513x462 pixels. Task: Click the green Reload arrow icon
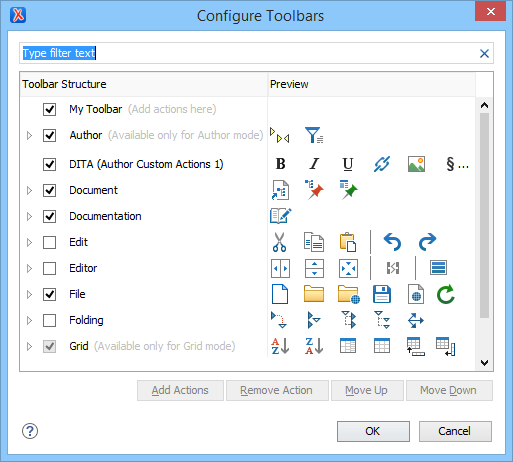(446, 294)
